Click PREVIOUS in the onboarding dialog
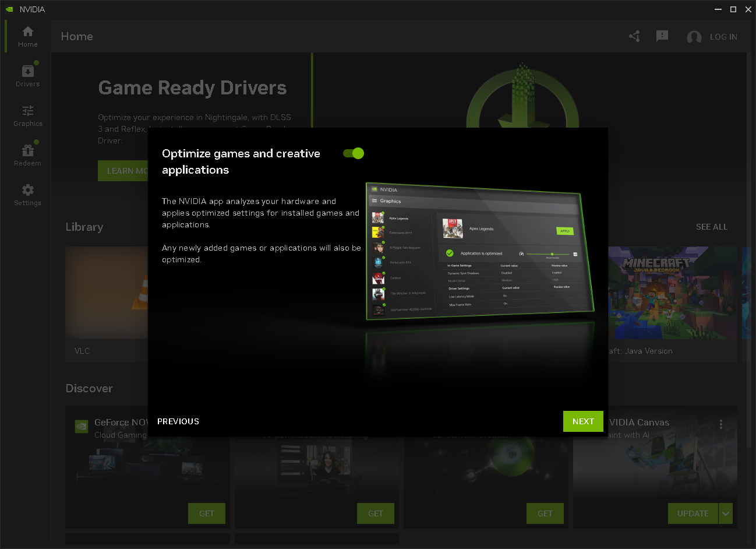Image resolution: width=756 pixels, height=549 pixels. point(178,421)
